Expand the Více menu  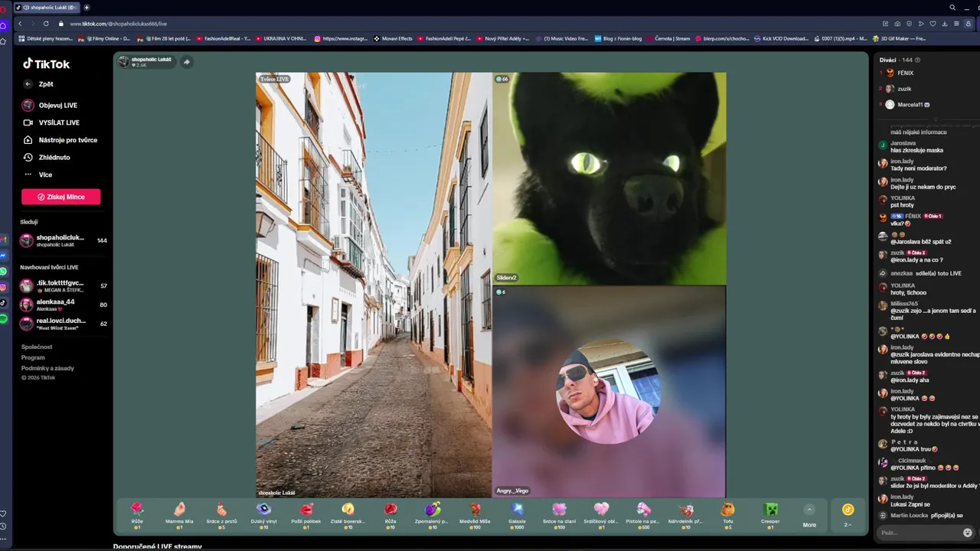38,174
